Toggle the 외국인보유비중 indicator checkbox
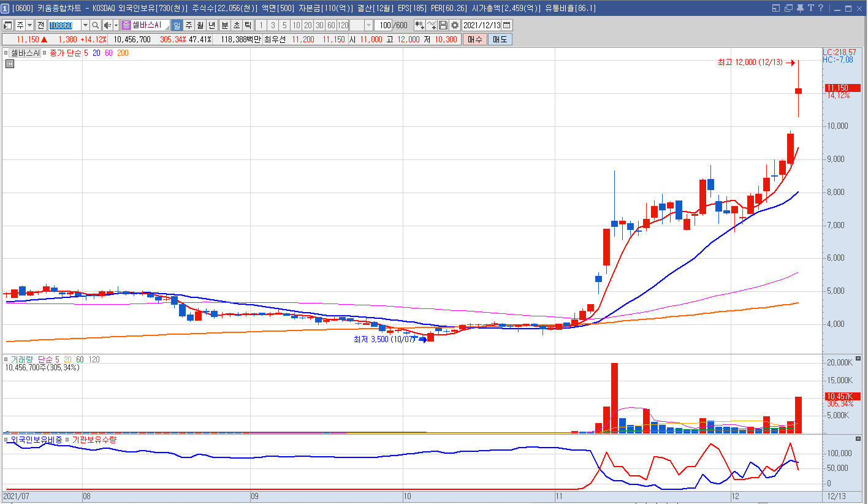Viewport: 868px width, 504px height. [6, 440]
